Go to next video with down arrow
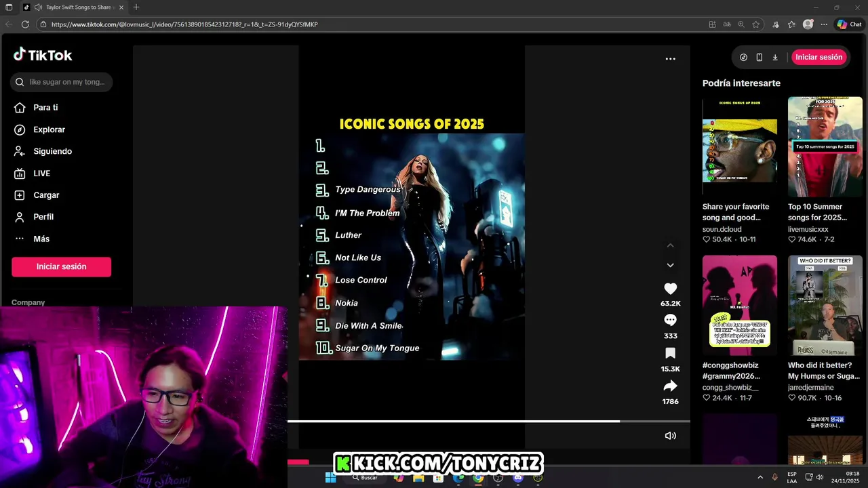Screen dimensions: 868x488 [670, 265]
